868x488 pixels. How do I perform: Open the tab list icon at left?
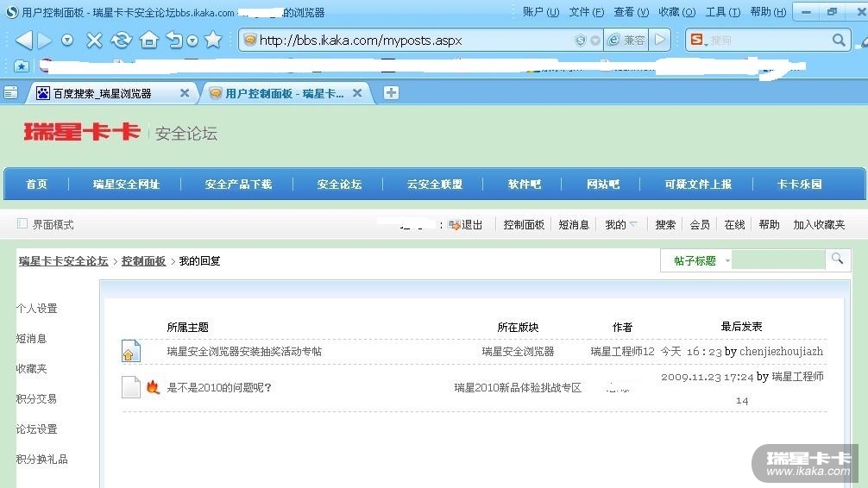coord(11,93)
